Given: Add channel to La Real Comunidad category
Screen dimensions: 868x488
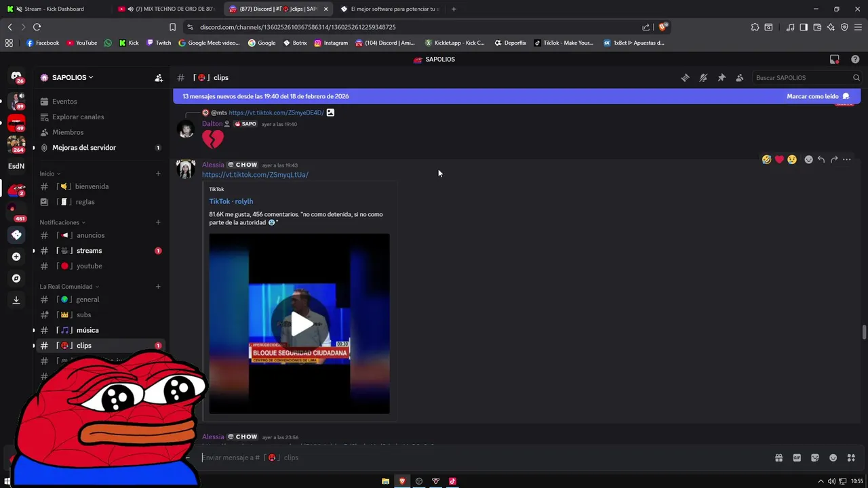Looking at the screenshot, I should coord(158,287).
